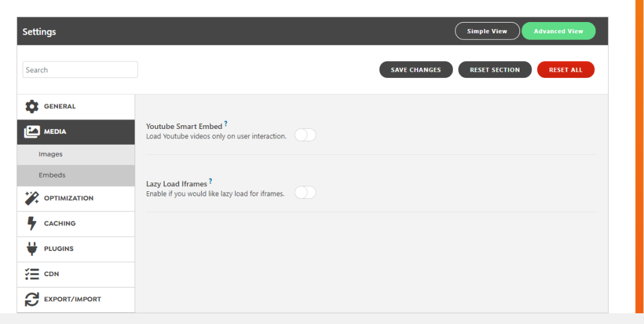The width and height of the screenshot is (644, 324).
Task: Open the Export/Import section
Action: [76, 299]
